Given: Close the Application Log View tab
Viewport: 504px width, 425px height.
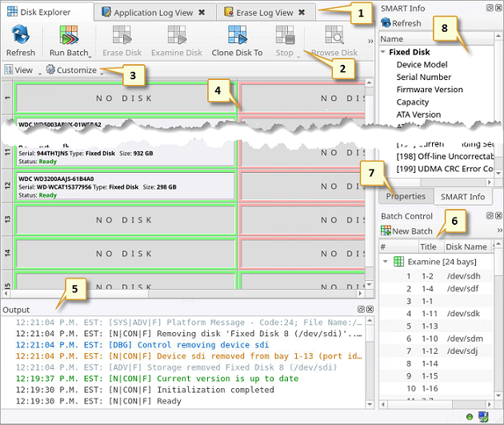Looking at the screenshot, I should point(202,13).
